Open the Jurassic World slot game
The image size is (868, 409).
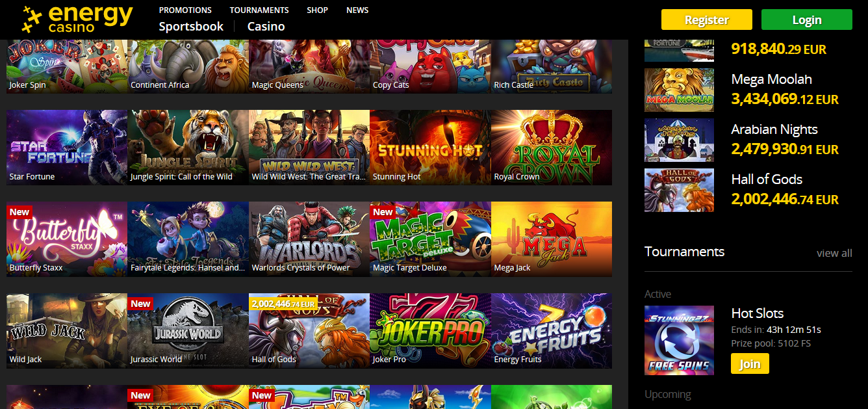point(188,330)
